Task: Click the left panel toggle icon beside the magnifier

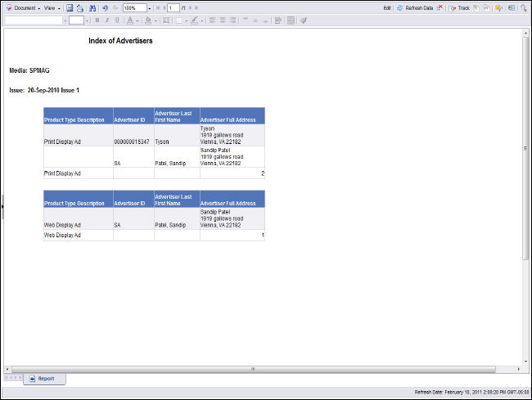Action: (512, 7)
